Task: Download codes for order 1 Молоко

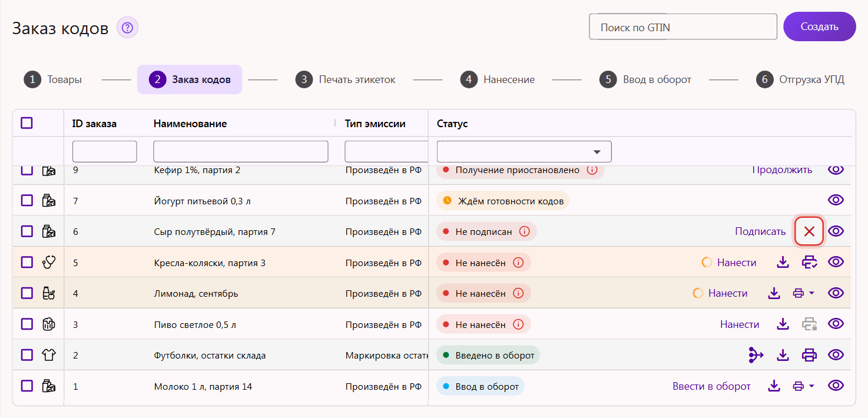Action: coord(774,386)
